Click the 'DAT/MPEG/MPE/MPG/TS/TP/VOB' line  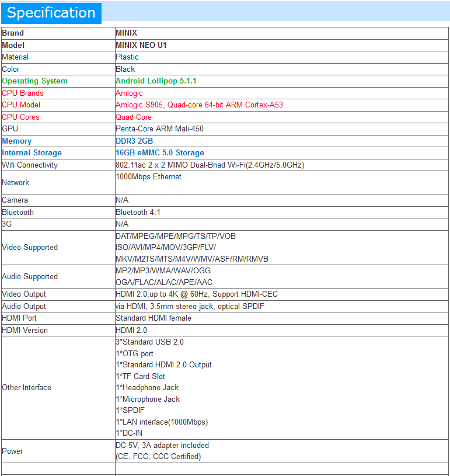click(x=176, y=236)
